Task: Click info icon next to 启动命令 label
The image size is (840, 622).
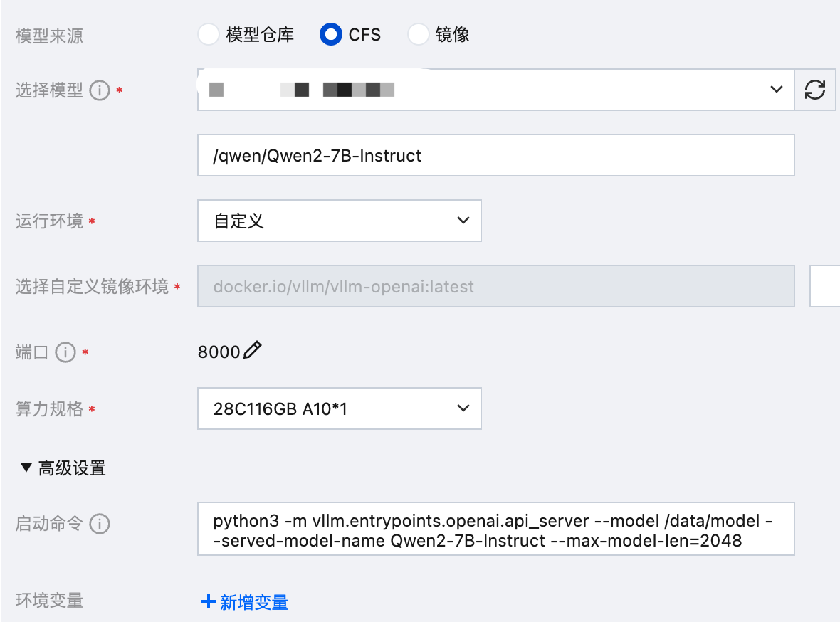Action: click(100, 525)
